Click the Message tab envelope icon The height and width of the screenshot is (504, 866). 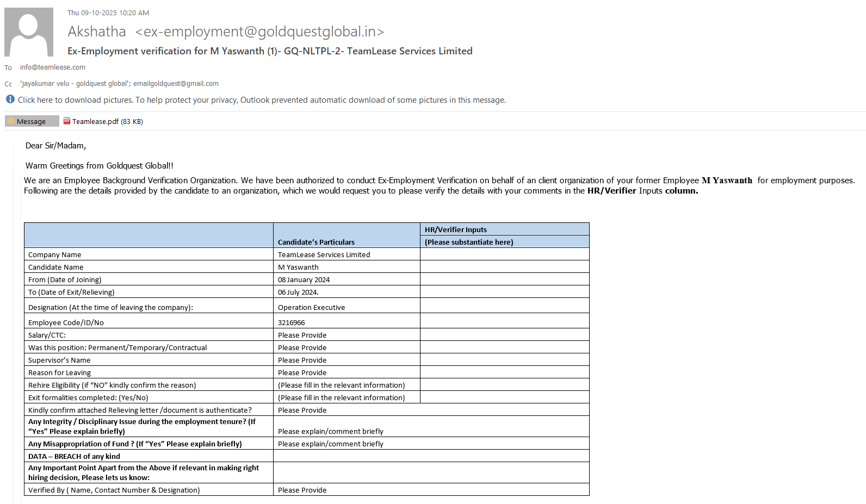11,121
